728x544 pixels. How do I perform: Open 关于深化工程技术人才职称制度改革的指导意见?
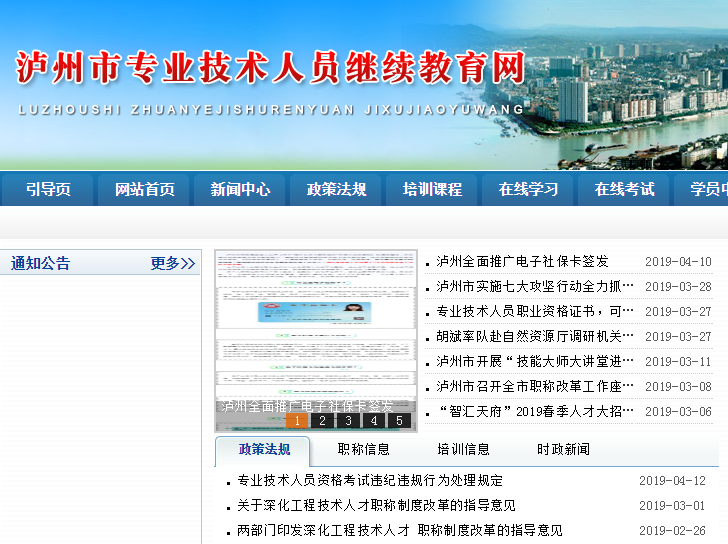click(x=377, y=505)
